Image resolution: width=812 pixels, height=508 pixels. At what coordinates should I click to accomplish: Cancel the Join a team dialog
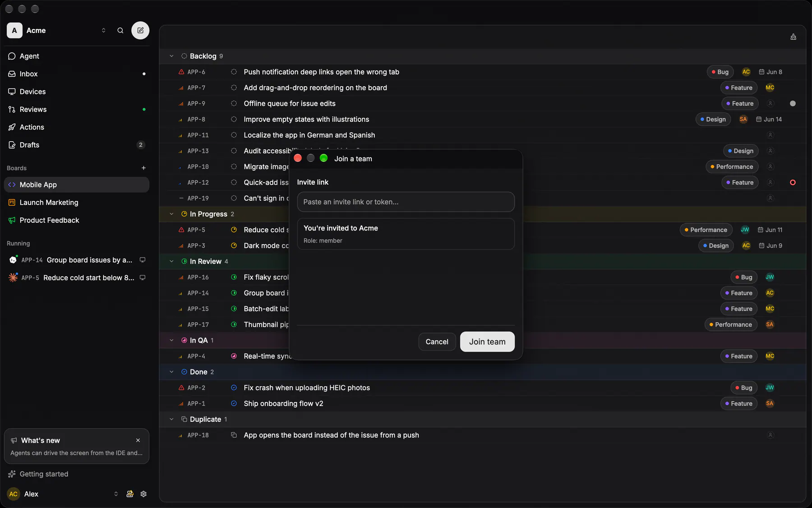pyautogui.click(x=437, y=342)
